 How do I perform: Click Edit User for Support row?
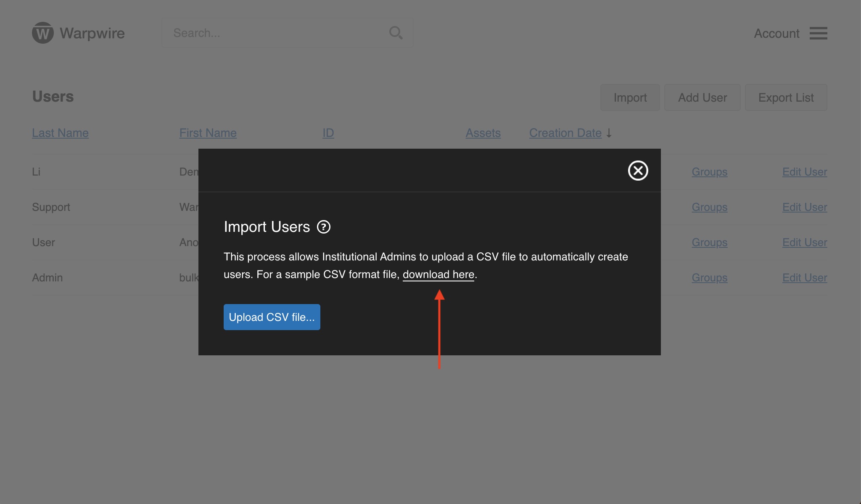pyautogui.click(x=804, y=207)
